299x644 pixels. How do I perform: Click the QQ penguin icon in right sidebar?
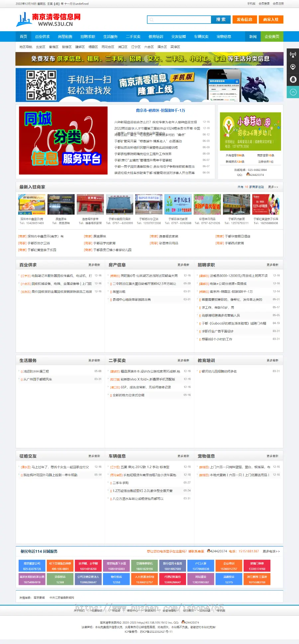click(x=293, y=80)
